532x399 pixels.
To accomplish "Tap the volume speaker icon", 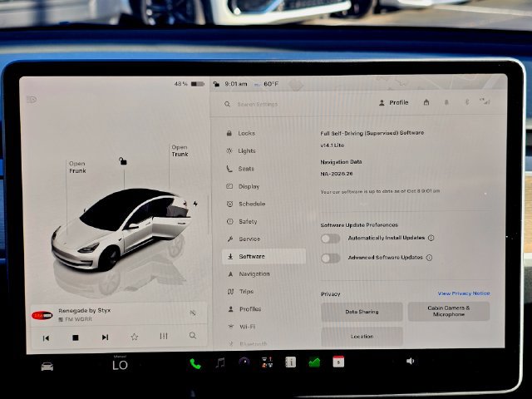I will click(410, 361).
